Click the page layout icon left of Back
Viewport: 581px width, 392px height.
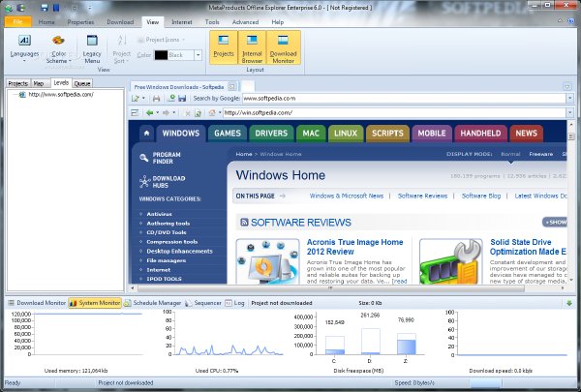(x=135, y=112)
